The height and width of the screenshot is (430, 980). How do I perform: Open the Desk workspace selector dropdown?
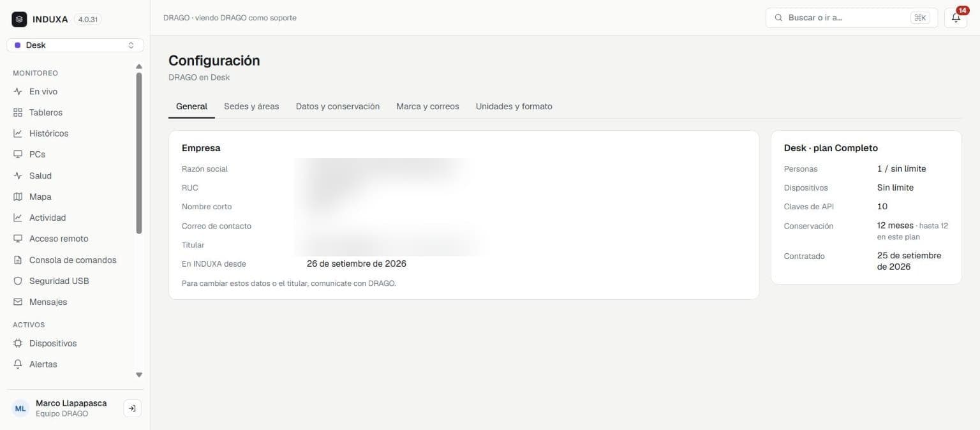pyautogui.click(x=75, y=45)
